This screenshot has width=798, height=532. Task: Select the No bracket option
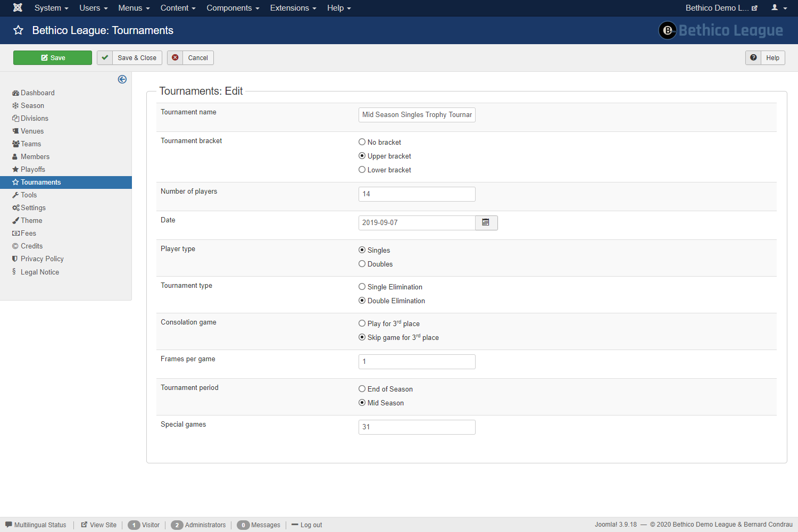[x=362, y=142]
